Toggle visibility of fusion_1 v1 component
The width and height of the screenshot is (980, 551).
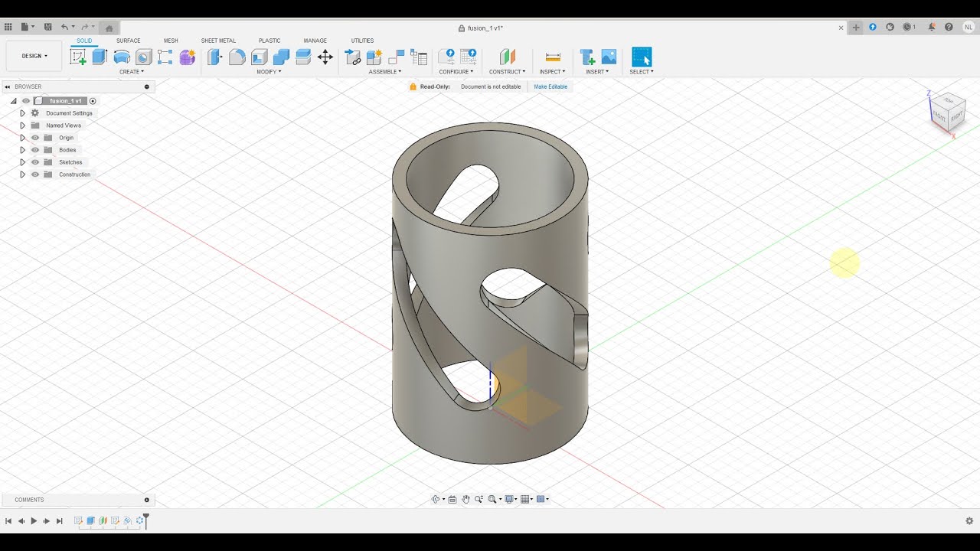26,101
